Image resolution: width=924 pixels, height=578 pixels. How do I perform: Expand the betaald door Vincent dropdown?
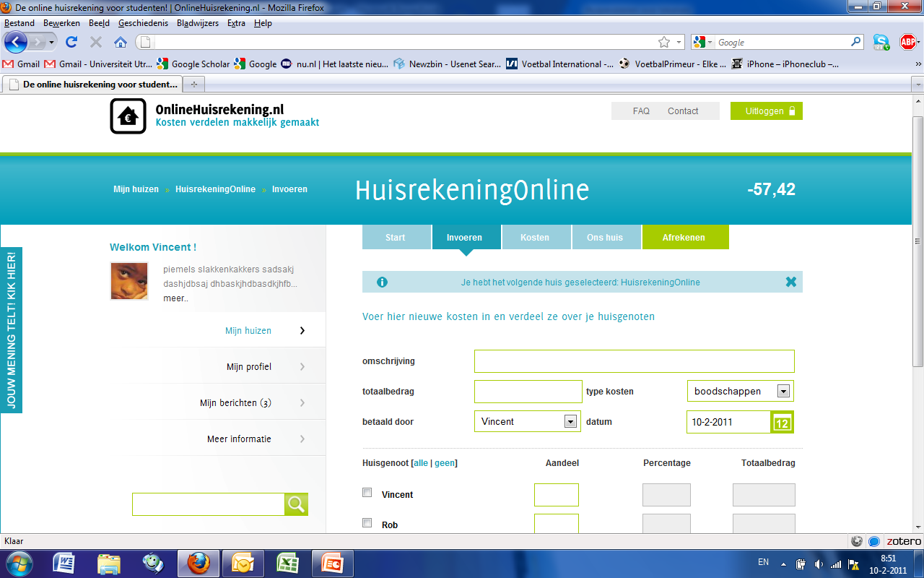coord(570,422)
